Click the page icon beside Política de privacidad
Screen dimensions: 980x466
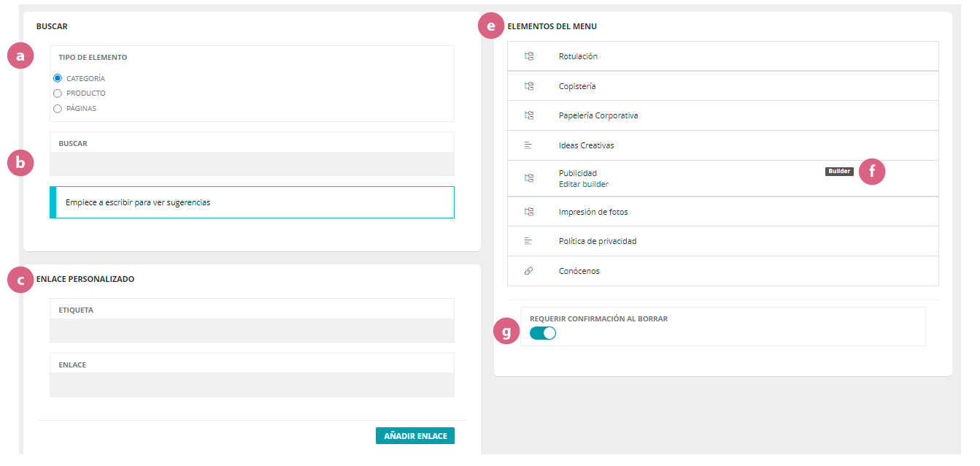coord(529,241)
